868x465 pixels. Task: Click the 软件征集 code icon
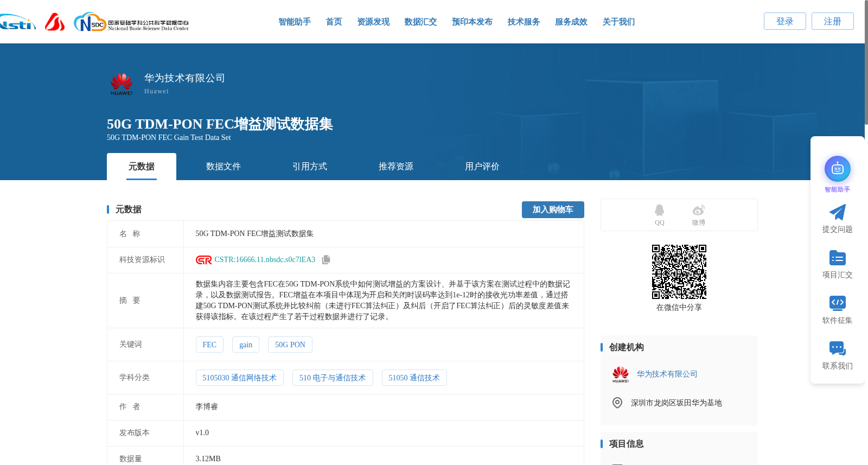(837, 303)
